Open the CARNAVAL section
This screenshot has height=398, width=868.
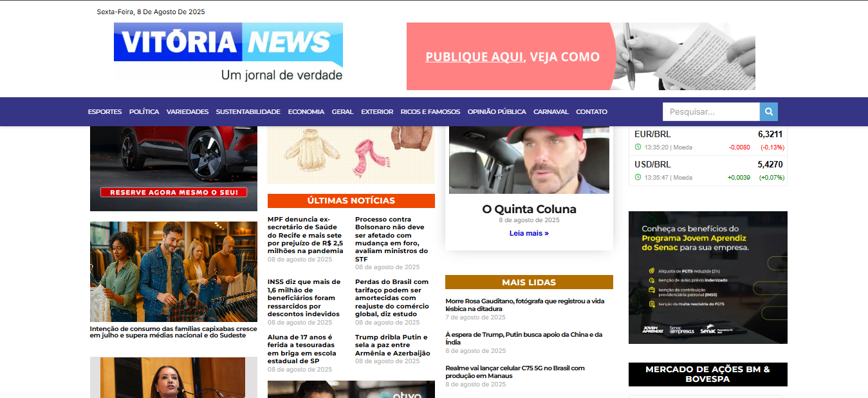(551, 111)
